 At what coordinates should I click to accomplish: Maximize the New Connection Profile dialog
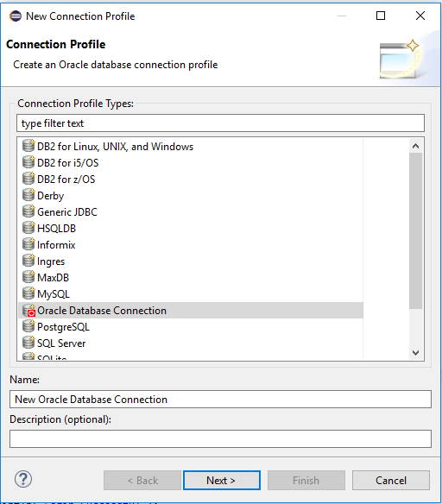381,16
